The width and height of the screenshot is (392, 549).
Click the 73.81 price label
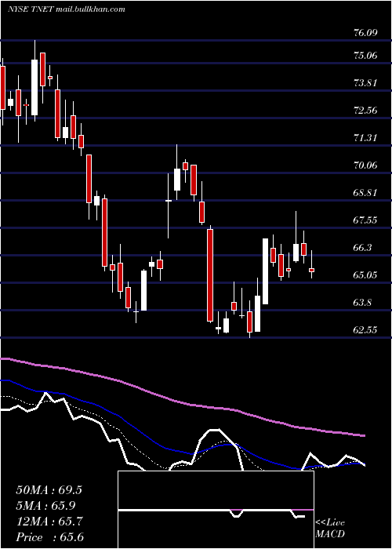click(366, 83)
